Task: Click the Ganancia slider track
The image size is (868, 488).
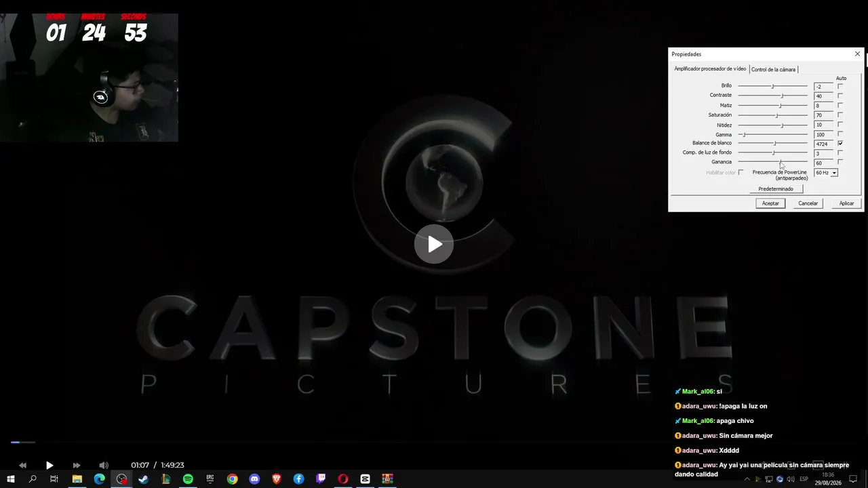Action: point(772,163)
